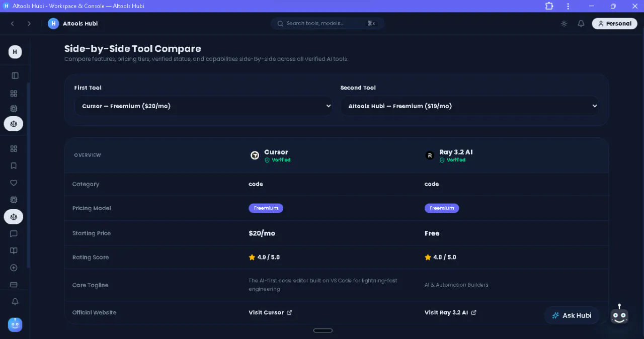The image size is (644, 339).
Task: Click the Cursor tool logo icon
Action: pos(255,155)
